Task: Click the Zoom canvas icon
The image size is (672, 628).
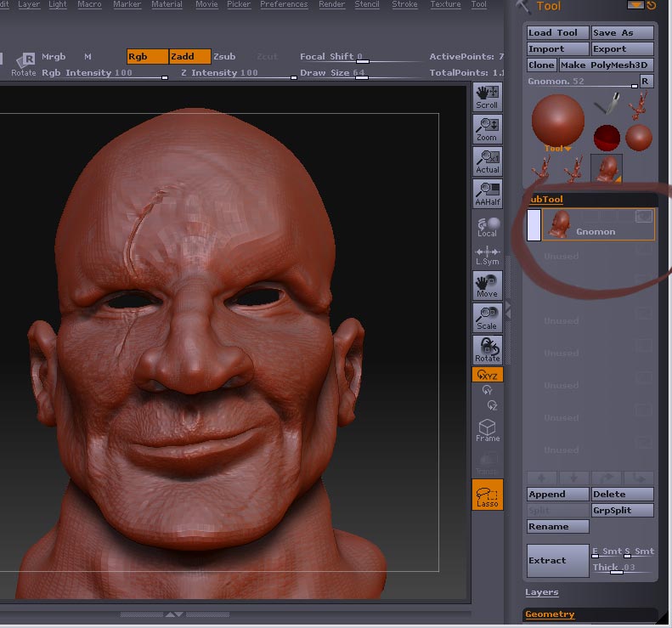Action: pyautogui.click(x=488, y=129)
